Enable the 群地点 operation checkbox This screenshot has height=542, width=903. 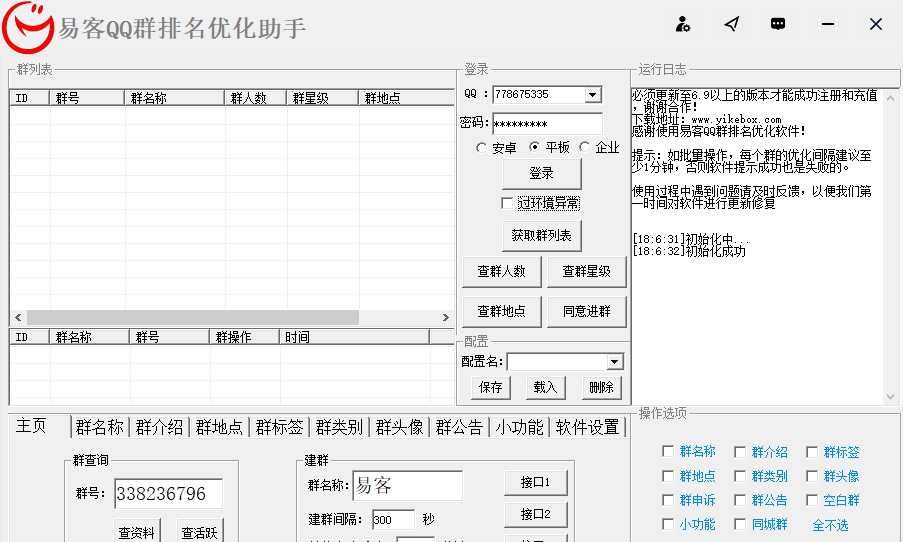(668, 476)
